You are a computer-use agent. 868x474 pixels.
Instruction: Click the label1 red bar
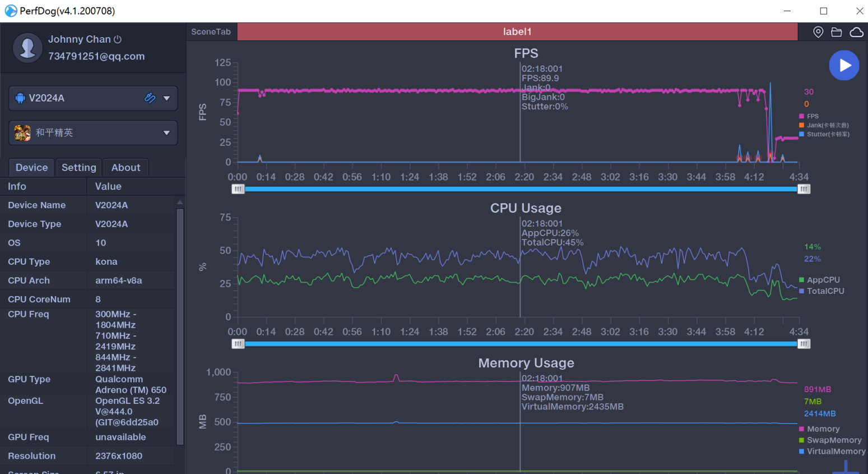pos(517,32)
